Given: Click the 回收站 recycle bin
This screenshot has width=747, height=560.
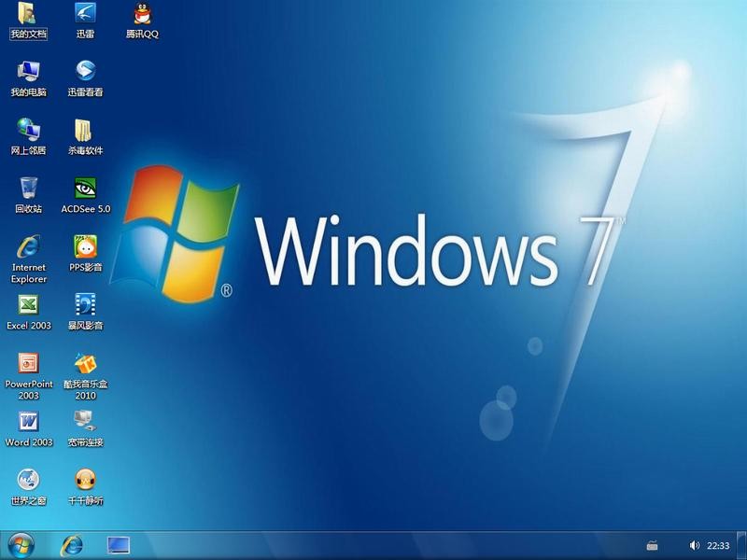Looking at the screenshot, I should [x=28, y=195].
